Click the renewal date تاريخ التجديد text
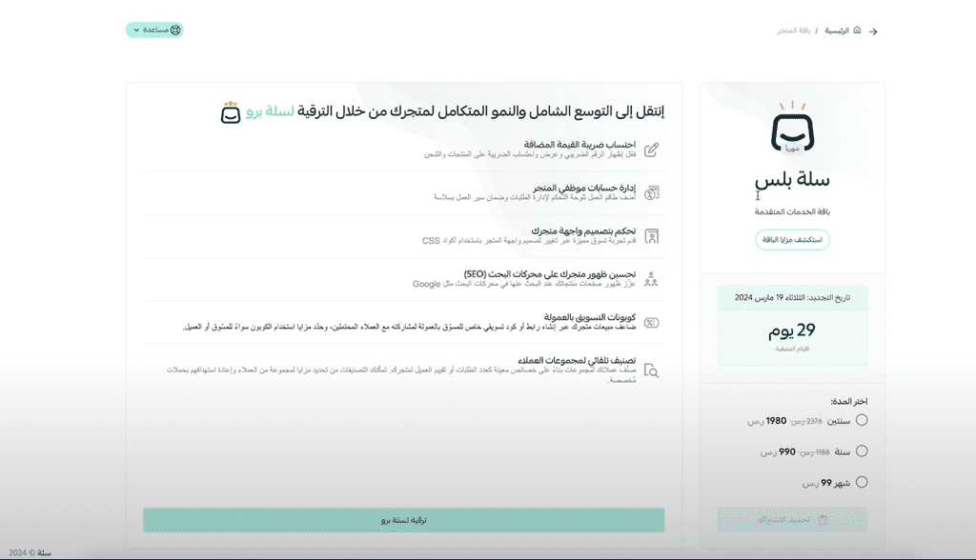The height and width of the screenshot is (560, 976). (x=792, y=297)
